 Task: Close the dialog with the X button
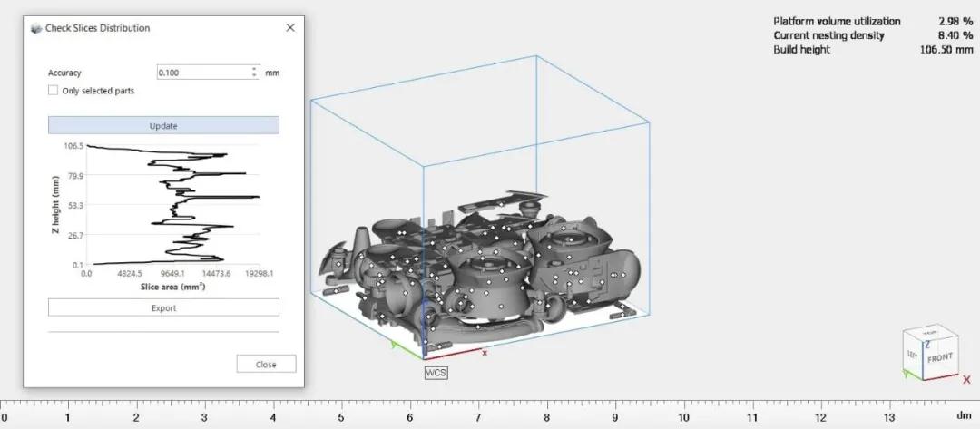[x=290, y=28]
